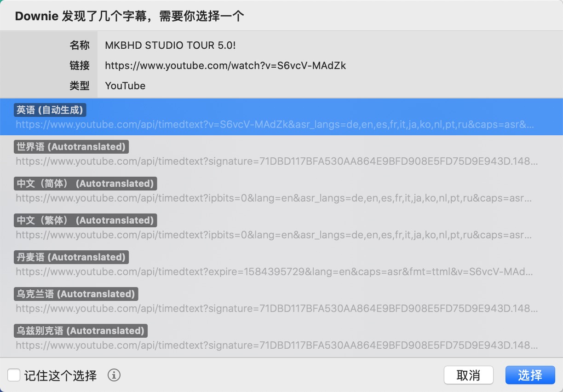Click the 取消 button

[469, 375]
